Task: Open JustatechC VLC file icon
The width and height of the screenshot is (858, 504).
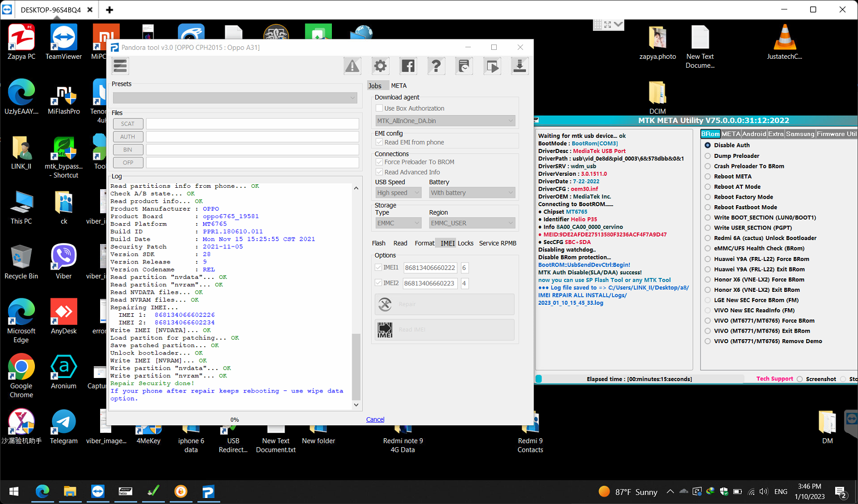Action: click(x=784, y=42)
